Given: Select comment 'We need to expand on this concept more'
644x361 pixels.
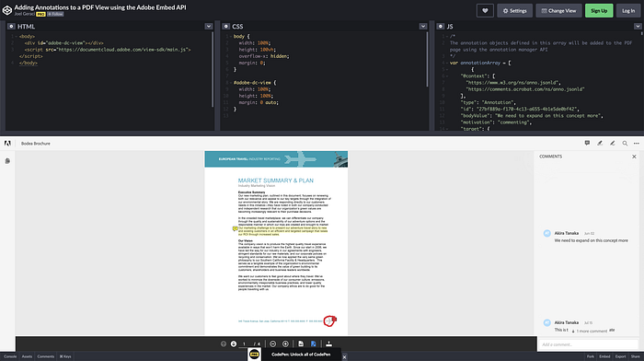Looking at the screenshot, I should (x=591, y=240).
